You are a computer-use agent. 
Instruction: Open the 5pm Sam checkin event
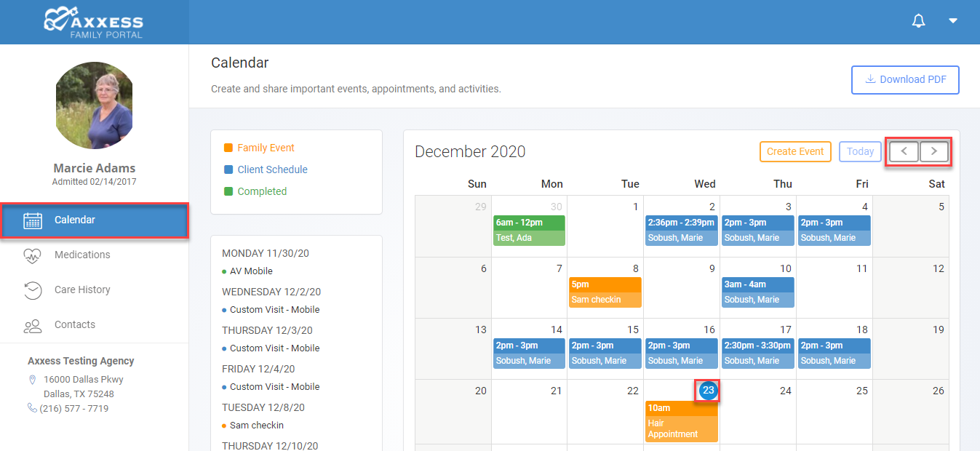pyautogui.click(x=605, y=292)
